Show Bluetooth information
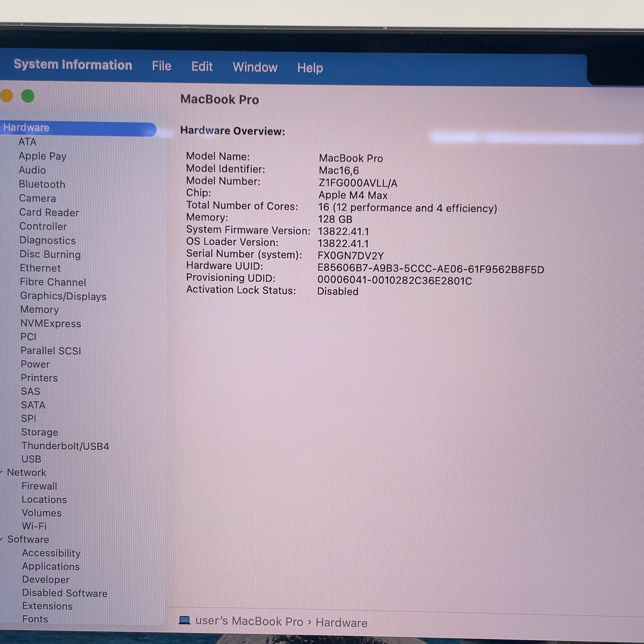 coord(42,184)
